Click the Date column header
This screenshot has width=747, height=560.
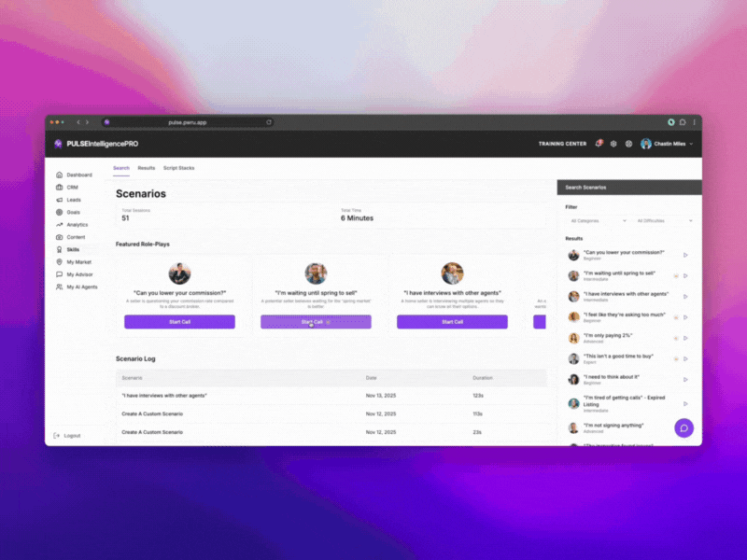(371, 378)
